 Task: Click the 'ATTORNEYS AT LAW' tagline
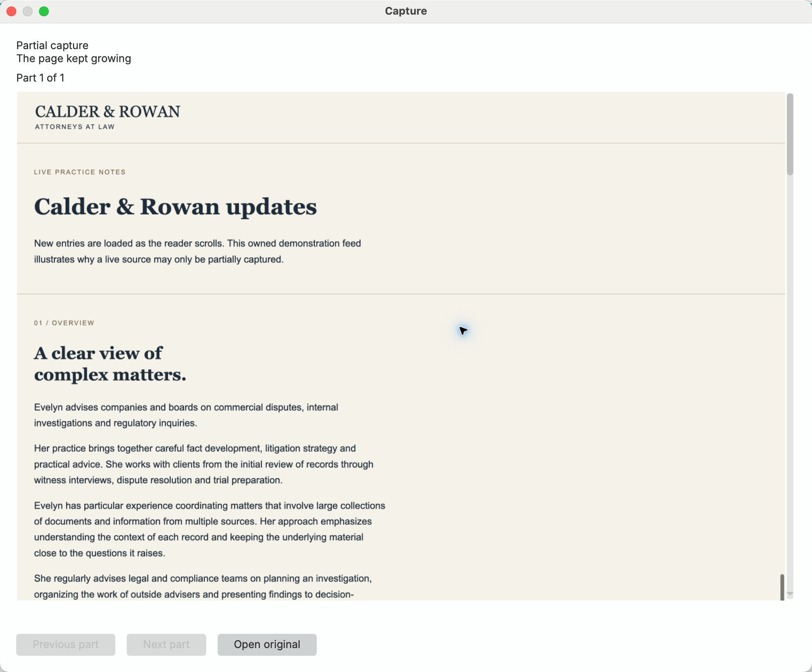75,127
